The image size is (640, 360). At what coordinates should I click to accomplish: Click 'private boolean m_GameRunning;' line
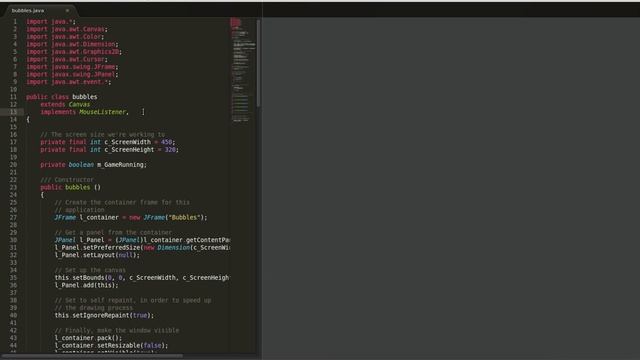click(93, 165)
